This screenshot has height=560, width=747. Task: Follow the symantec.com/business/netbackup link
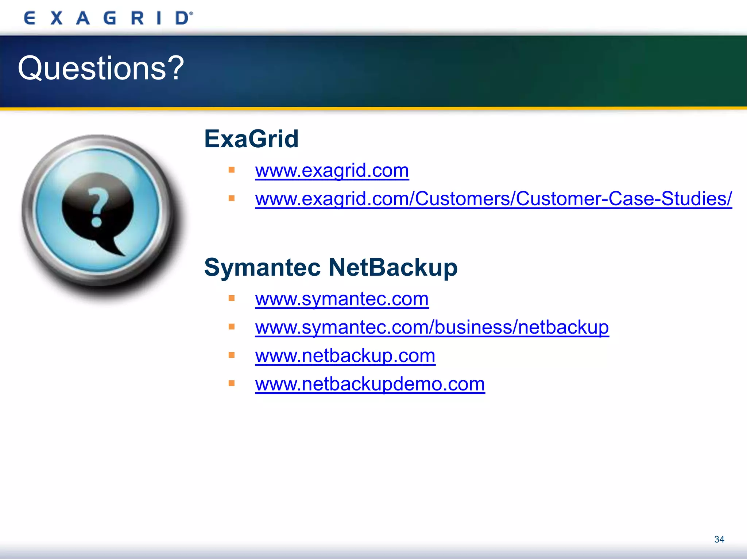(x=432, y=327)
